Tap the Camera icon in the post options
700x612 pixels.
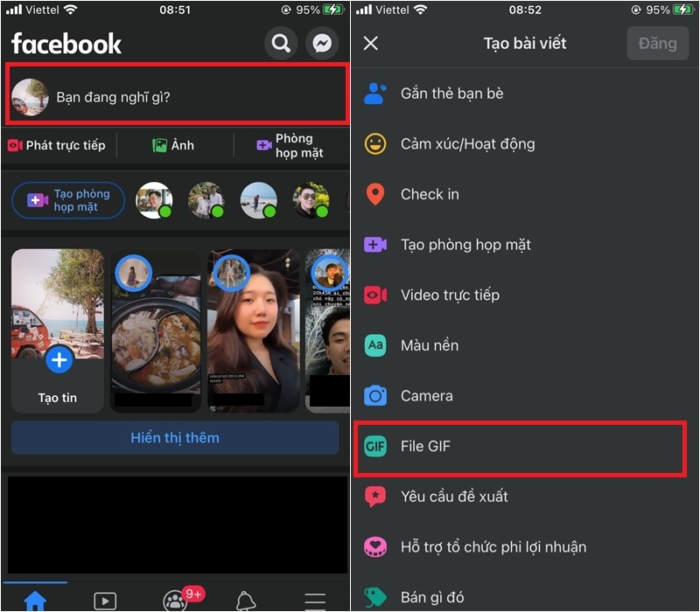pos(375,395)
